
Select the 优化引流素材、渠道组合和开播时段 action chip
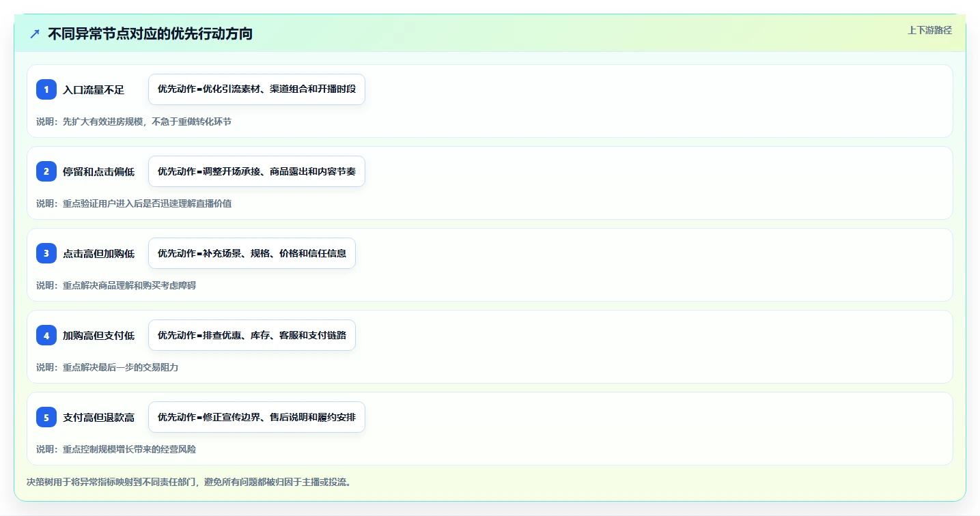click(257, 89)
